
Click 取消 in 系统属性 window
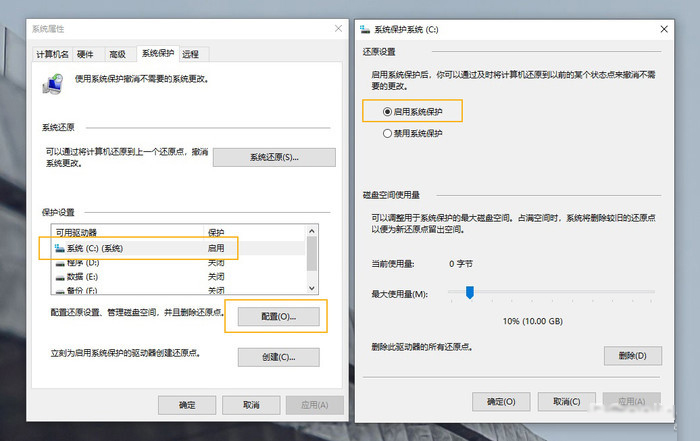(x=251, y=405)
